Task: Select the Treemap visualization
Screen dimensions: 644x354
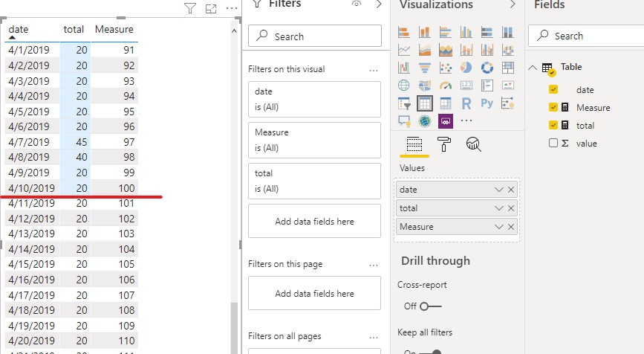Action: point(508,68)
